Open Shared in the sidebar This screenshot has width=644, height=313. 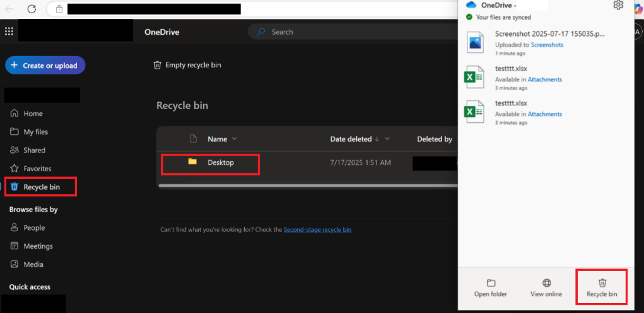(28, 151)
